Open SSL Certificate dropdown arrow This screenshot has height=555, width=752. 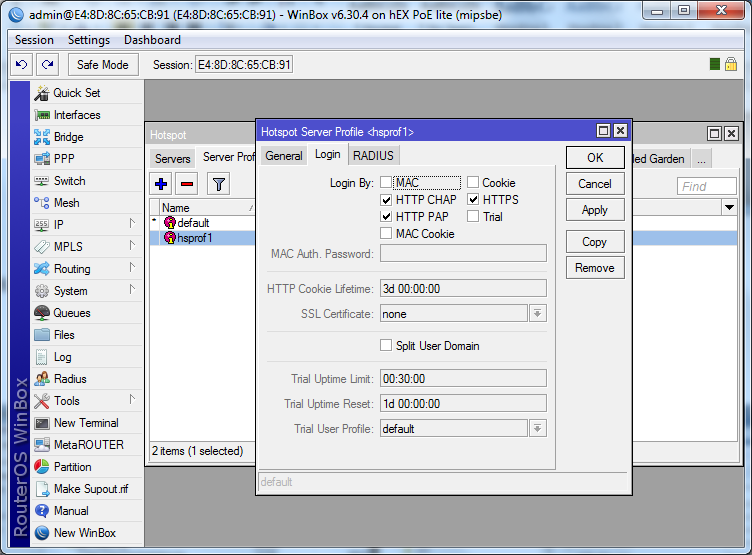point(538,314)
